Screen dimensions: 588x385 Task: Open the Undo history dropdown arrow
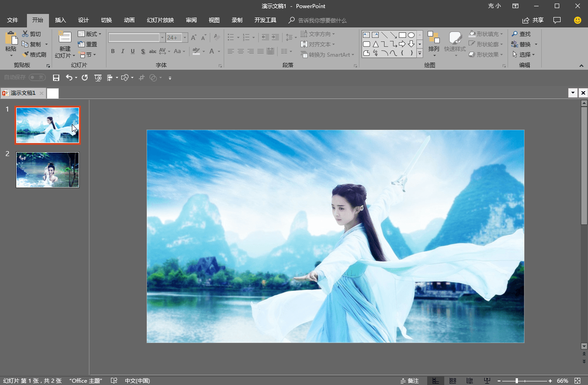tap(76, 78)
